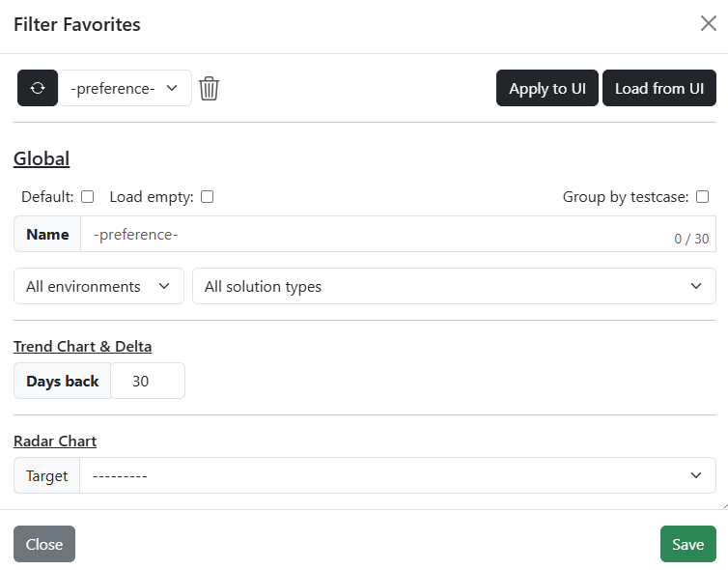
Task: Open the Radar Chart Target dropdown
Action: (397, 475)
